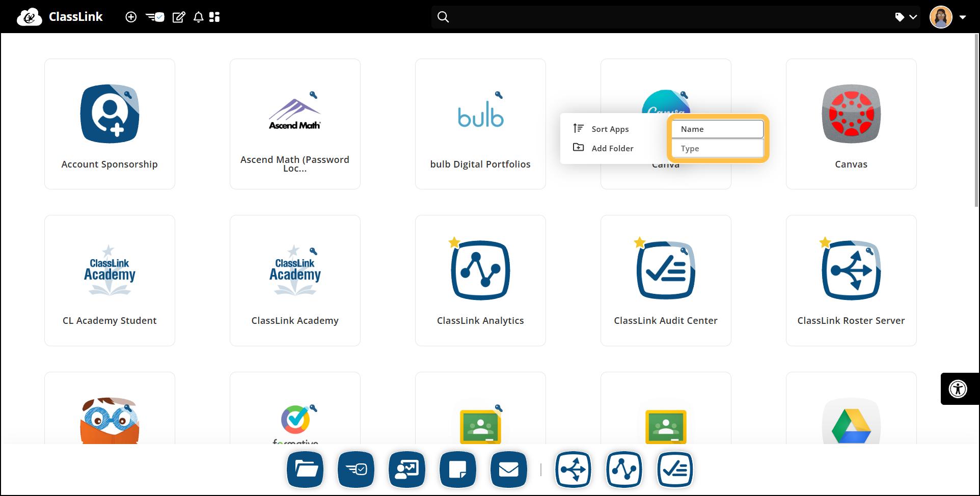Viewport: 980px width, 496px height.
Task: Select Sort Apps in context menu
Action: pyautogui.click(x=610, y=129)
